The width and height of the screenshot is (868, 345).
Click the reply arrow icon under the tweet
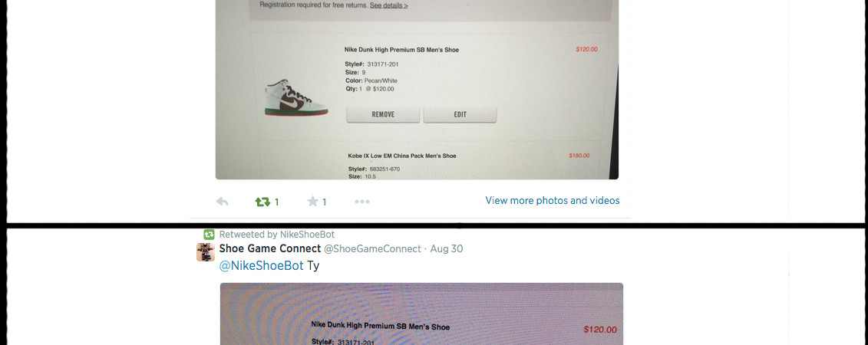click(x=222, y=202)
